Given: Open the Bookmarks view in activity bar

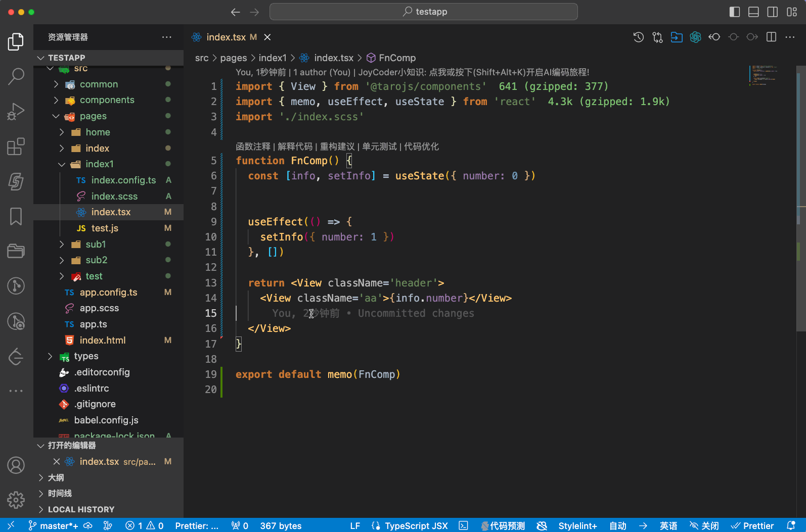Looking at the screenshot, I should coord(16,216).
